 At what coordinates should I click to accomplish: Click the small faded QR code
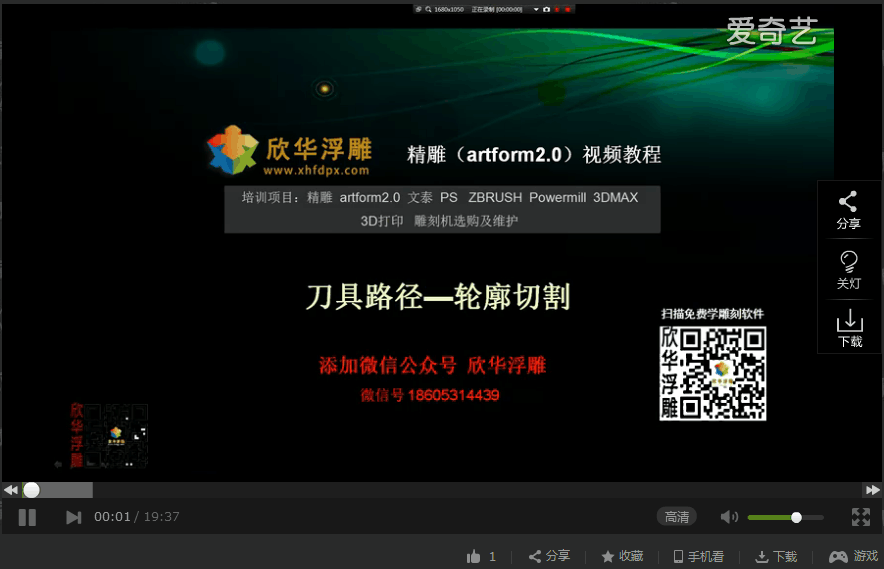[109, 435]
